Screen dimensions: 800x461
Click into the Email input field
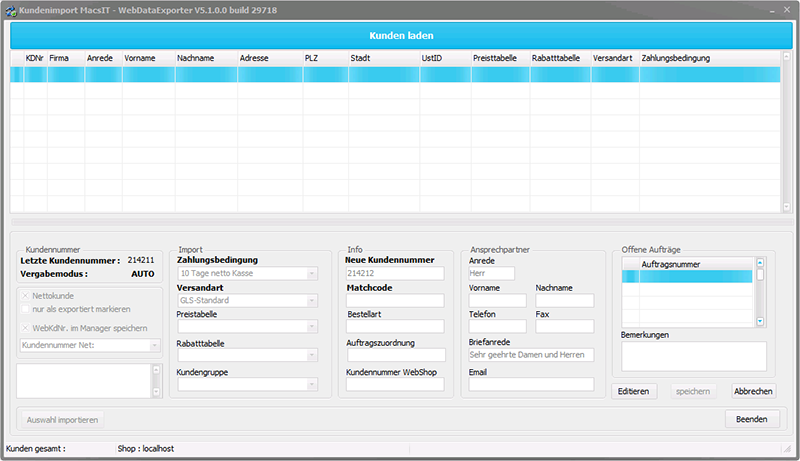click(531, 384)
